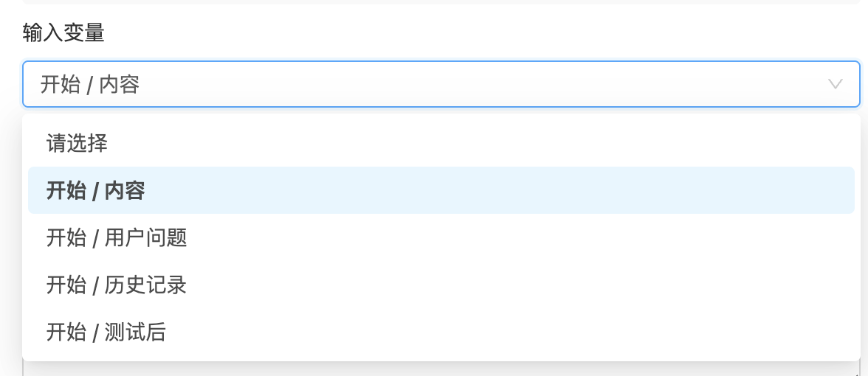This screenshot has width=868, height=376.
Task: Choose the 请选择 placeholder option
Action: click(x=441, y=143)
